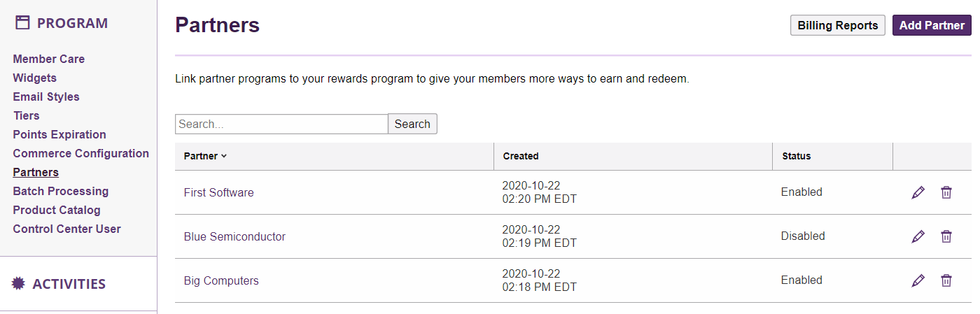Focus the partner search field
Image resolution: width=980 pixels, height=314 pixels.
[281, 124]
